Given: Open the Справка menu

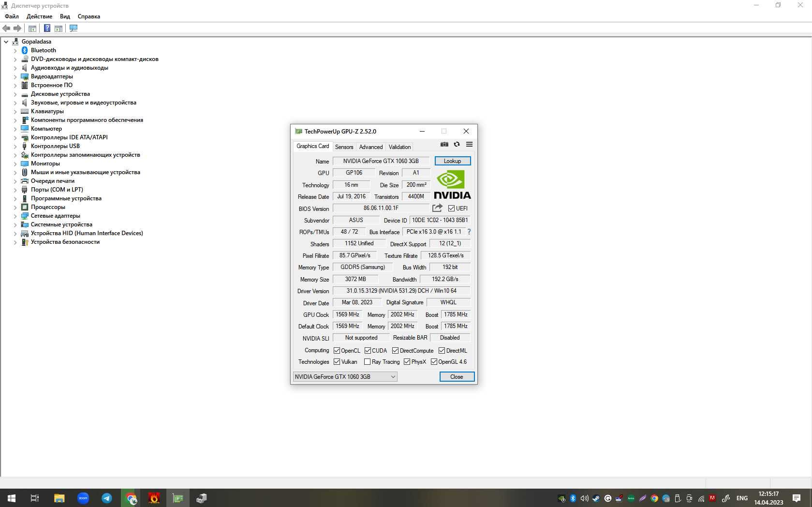Looking at the screenshot, I should point(89,16).
